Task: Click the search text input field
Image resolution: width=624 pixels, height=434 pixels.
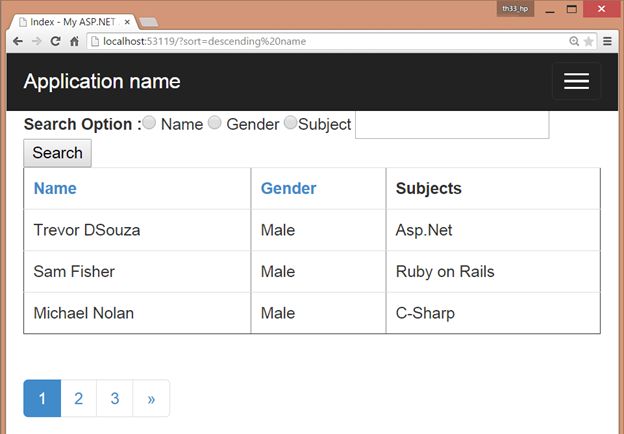Action: click(x=452, y=124)
